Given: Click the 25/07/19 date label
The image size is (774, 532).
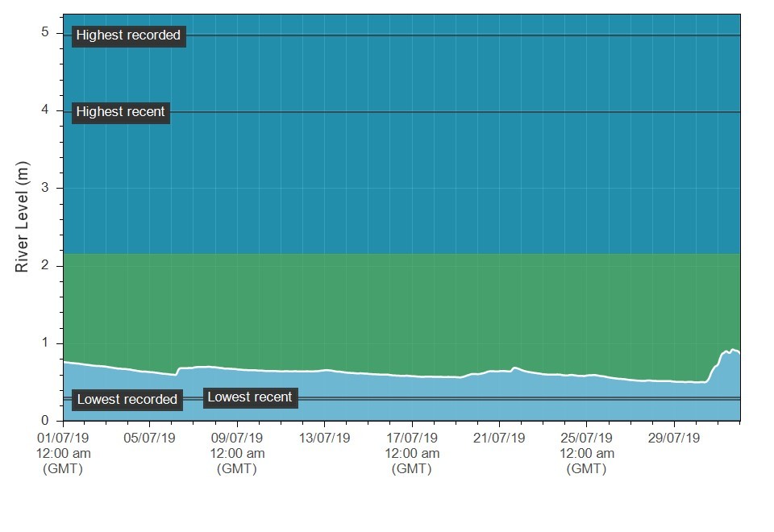Looking at the screenshot, I should [586, 438].
